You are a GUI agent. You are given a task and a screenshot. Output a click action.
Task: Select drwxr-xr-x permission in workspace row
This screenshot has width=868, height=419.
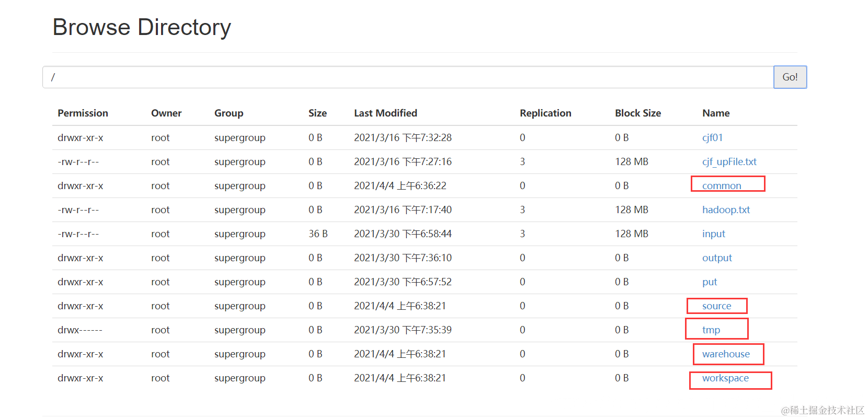point(81,378)
